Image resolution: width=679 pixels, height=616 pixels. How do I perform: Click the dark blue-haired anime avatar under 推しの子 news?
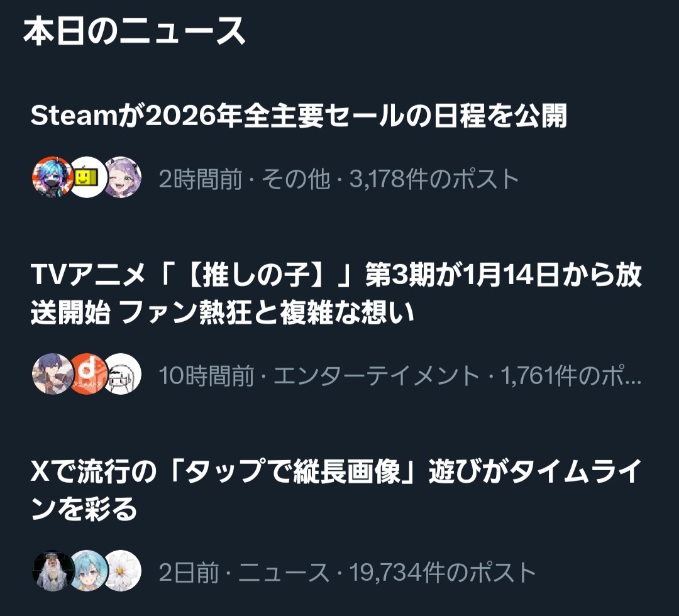[53, 374]
